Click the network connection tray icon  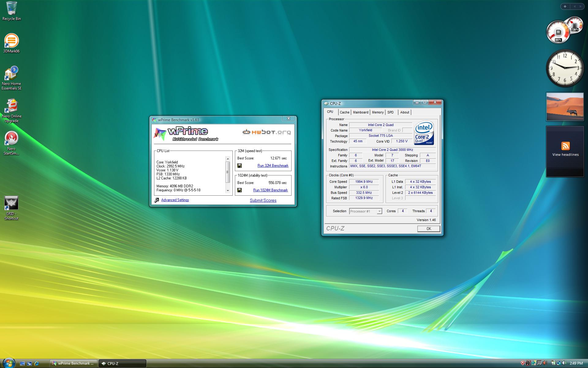click(559, 363)
